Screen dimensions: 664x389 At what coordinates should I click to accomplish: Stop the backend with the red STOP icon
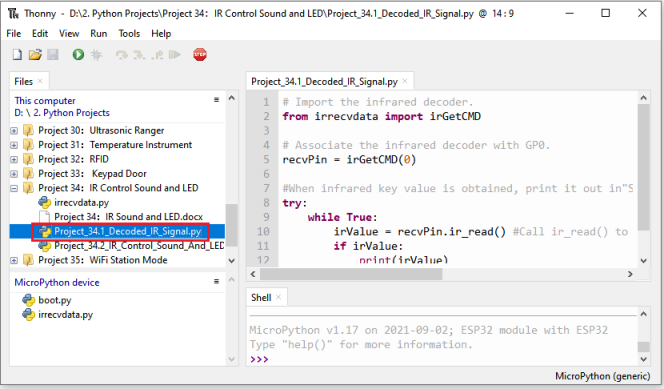click(x=200, y=55)
